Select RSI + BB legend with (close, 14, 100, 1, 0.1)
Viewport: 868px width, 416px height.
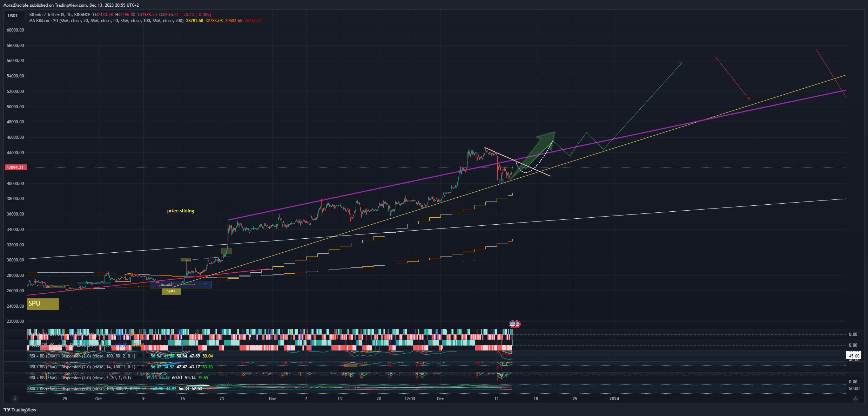pyautogui.click(x=82, y=367)
